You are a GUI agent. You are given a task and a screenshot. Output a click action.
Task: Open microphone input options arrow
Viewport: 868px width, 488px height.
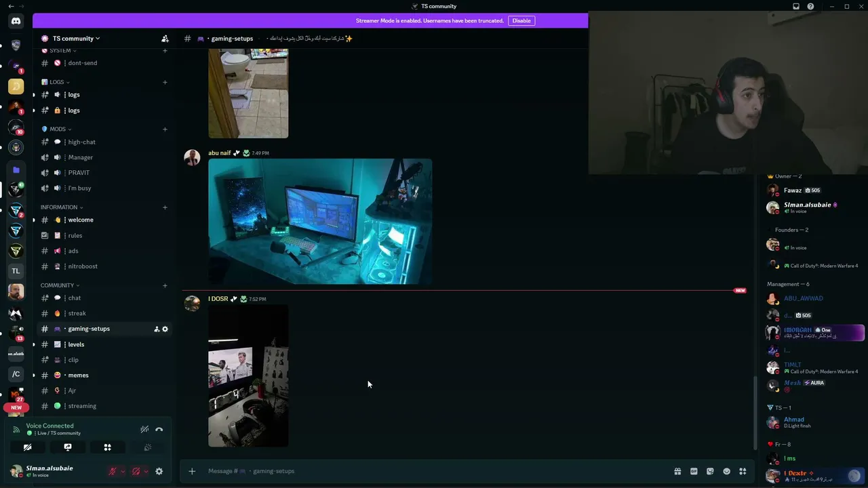click(123, 471)
